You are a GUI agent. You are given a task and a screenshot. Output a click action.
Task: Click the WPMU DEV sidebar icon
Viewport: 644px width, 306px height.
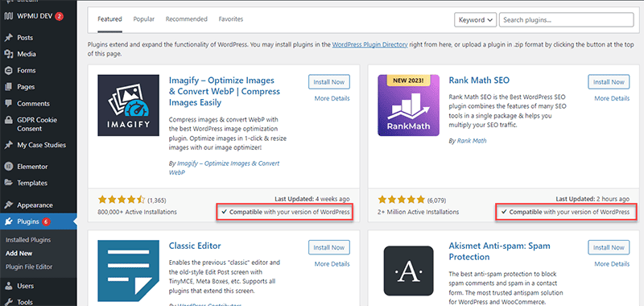(8, 16)
